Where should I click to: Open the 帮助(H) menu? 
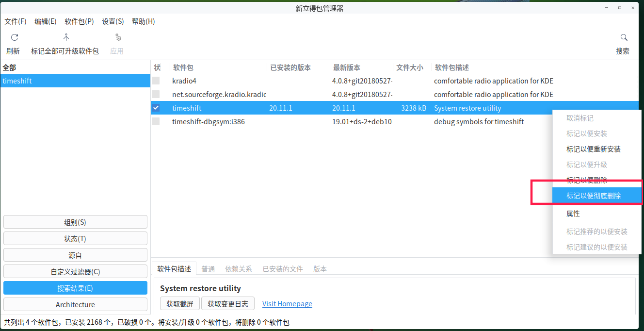click(144, 21)
